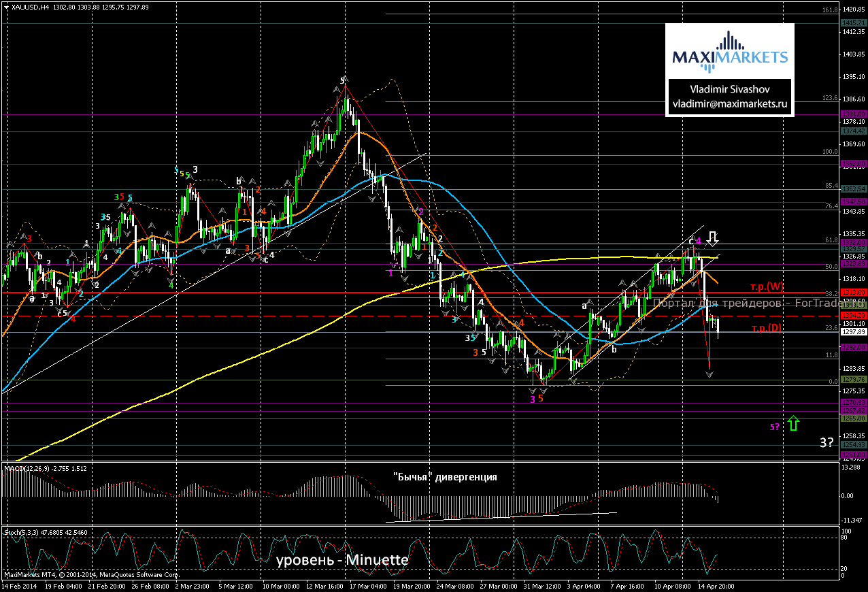This screenshot has width=868, height=592.
Task: Click the red 1313.00 price tag
Action: pos(852,292)
